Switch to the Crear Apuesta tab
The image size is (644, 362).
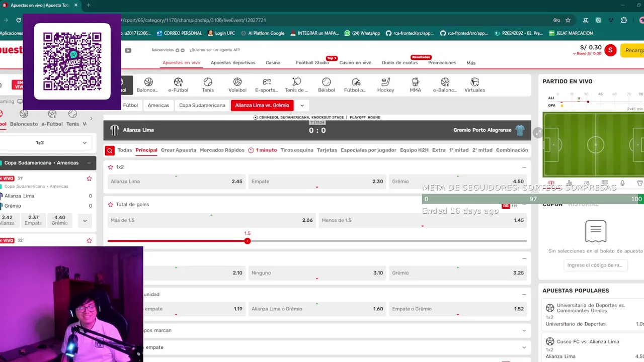click(x=179, y=150)
